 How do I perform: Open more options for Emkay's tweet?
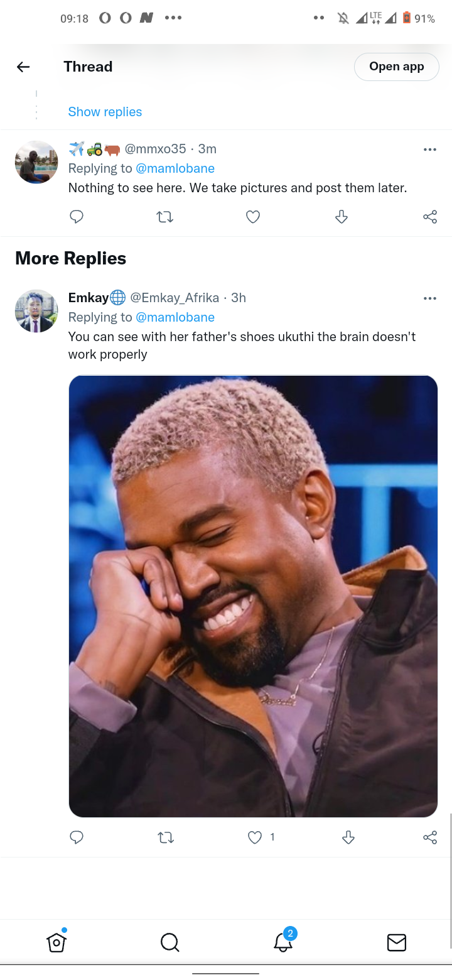430,298
